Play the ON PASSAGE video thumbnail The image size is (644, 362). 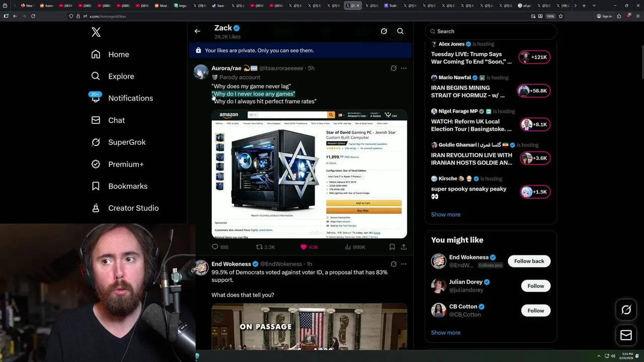tap(309, 326)
